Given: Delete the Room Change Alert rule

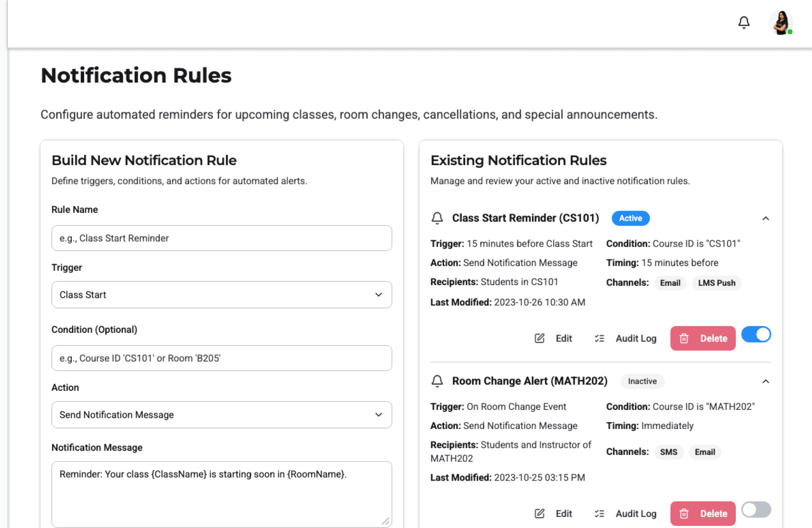Looking at the screenshot, I should pyautogui.click(x=702, y=514).
